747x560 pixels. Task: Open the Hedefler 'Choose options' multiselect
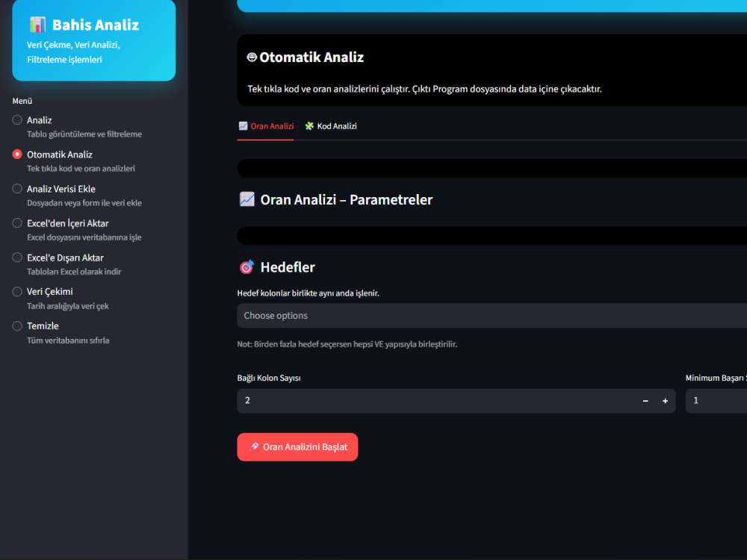coord(492,315)
